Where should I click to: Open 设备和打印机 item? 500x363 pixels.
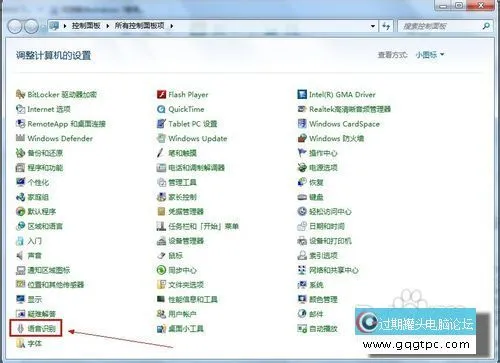[324, 241]
